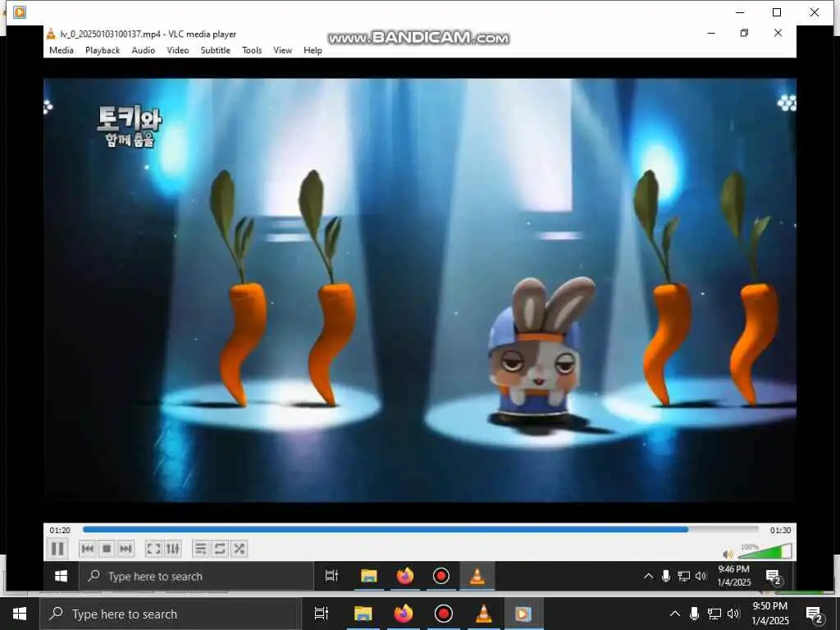
Task: Toggle the VLC playlist view
Action: point(201,549)
